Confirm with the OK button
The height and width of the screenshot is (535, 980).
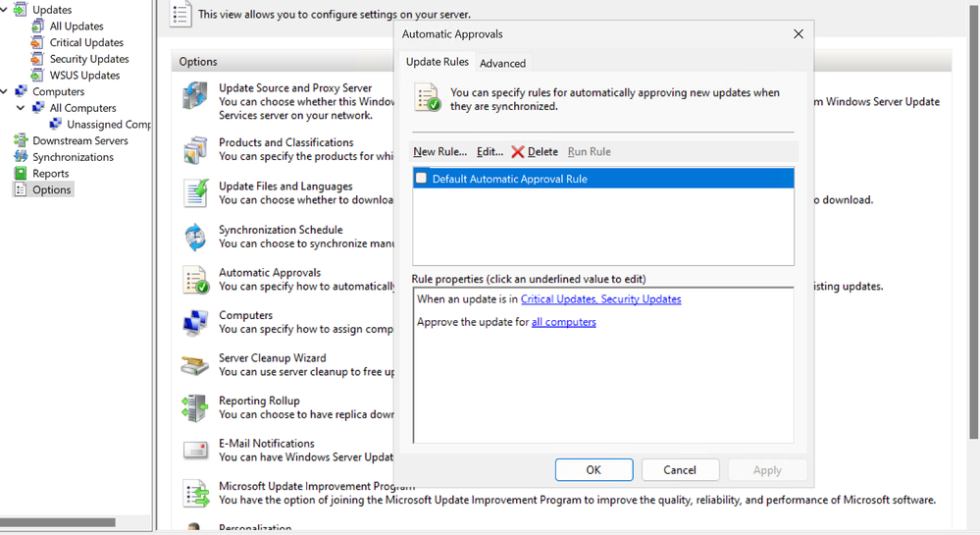(593, 470)
